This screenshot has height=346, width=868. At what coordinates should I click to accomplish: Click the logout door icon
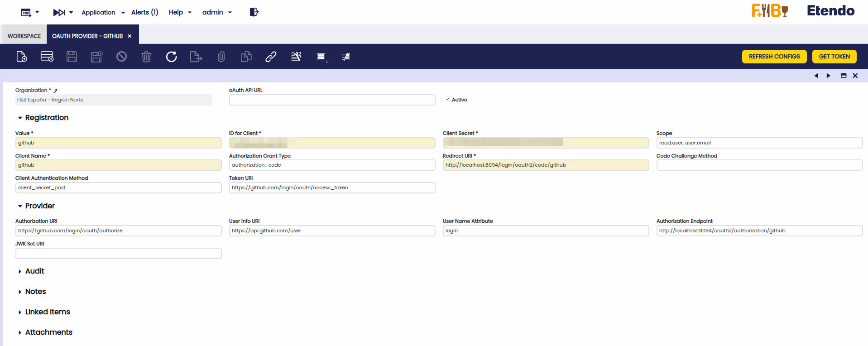pos(254,12)
